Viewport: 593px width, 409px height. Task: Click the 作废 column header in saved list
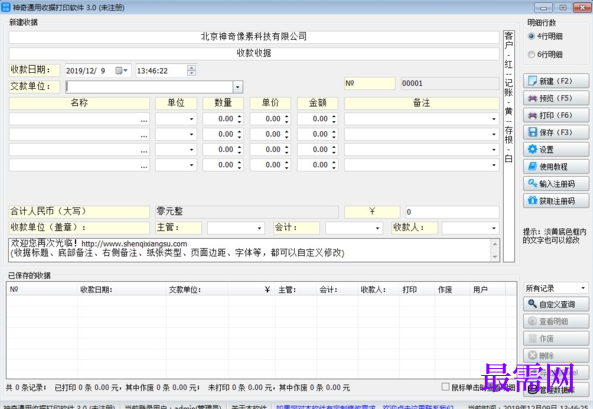[x=452, y=290]
